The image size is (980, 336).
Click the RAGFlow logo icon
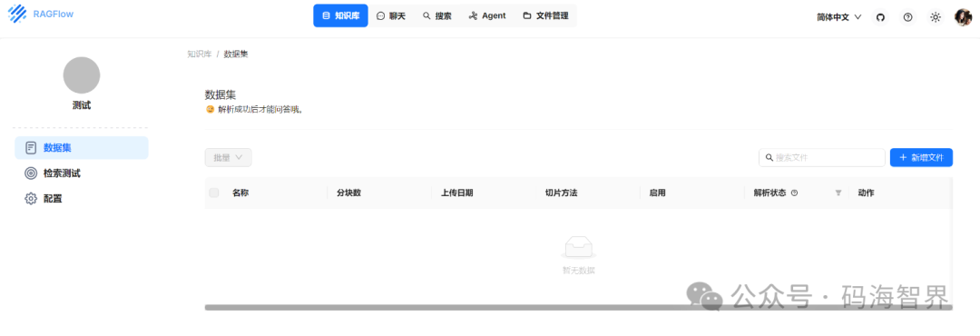tap(17, 13)
